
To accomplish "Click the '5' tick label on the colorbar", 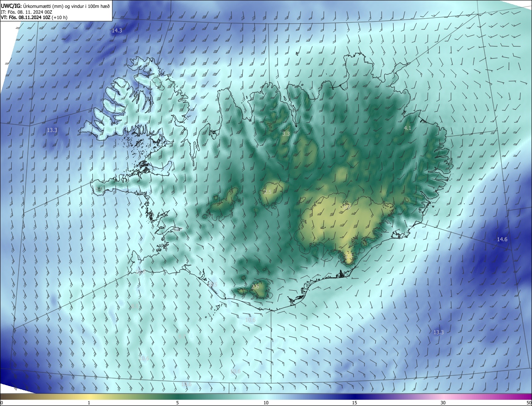I will [177, 403].
